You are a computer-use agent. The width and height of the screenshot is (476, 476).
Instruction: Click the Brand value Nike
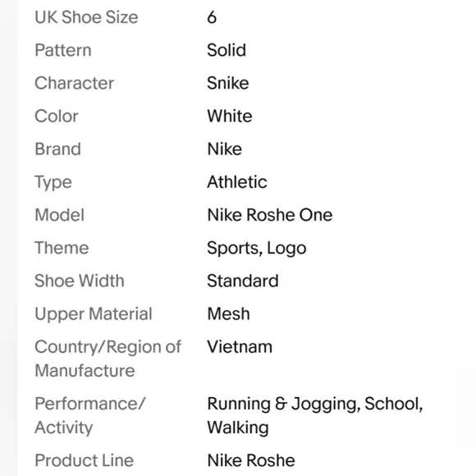(x=225, y=149)
